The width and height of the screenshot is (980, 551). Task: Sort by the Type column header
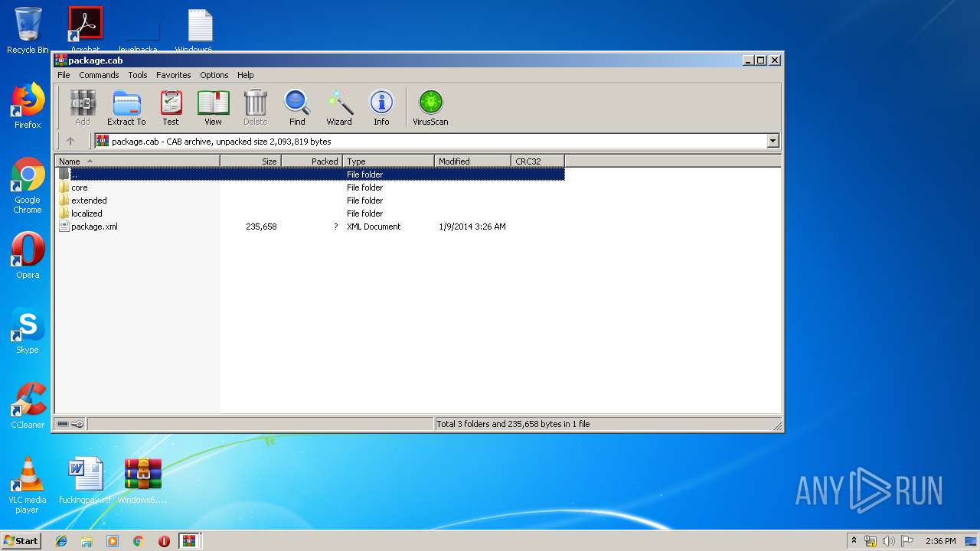[x=388, y=161]
